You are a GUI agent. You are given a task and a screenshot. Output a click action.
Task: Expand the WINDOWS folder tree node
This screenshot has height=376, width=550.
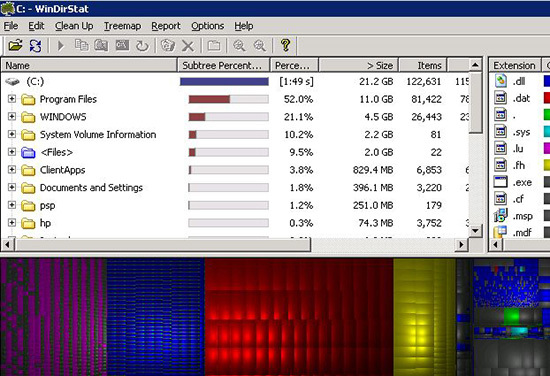point(12,116)
